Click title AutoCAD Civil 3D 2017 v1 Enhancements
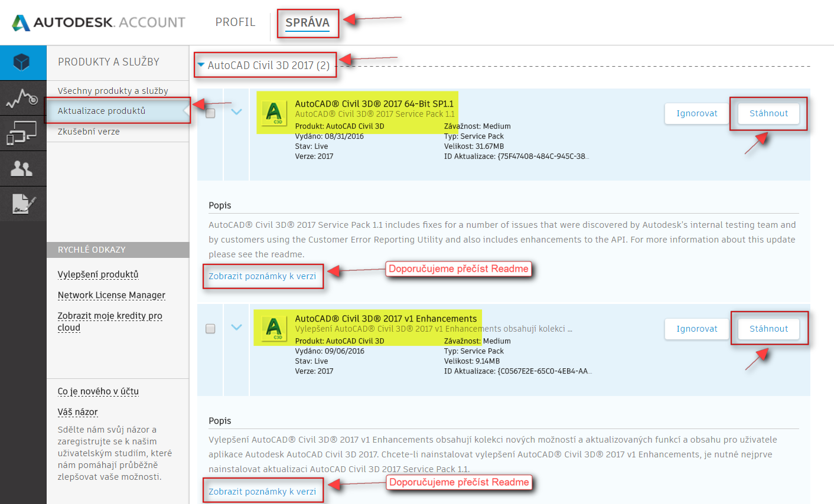 [x=386, y=319]
